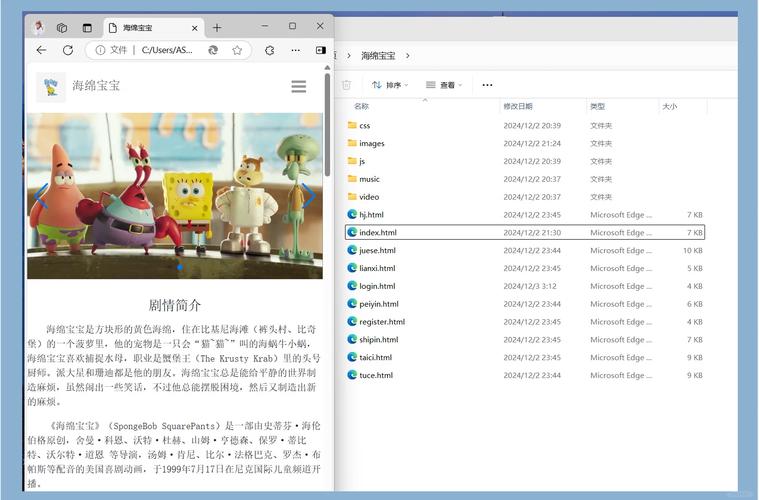This screenshot has width=759, height=500.
Task: Select the login.html file
Action: [525, 286]
